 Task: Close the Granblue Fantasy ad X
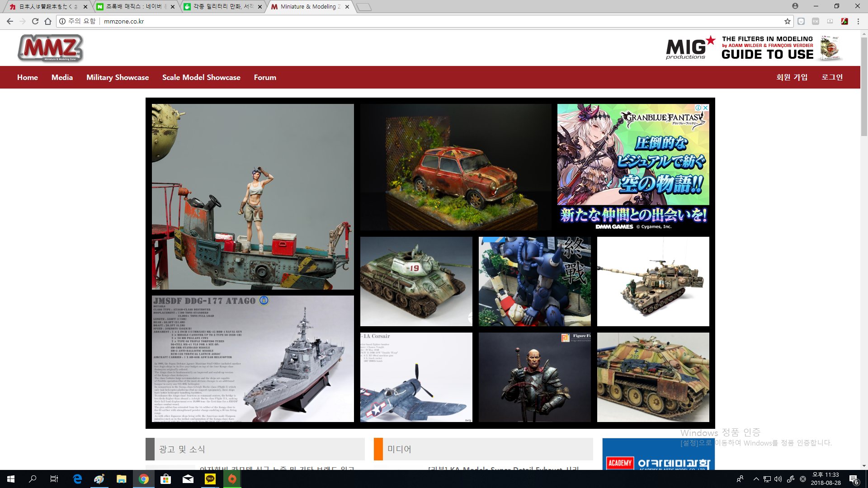705,108
